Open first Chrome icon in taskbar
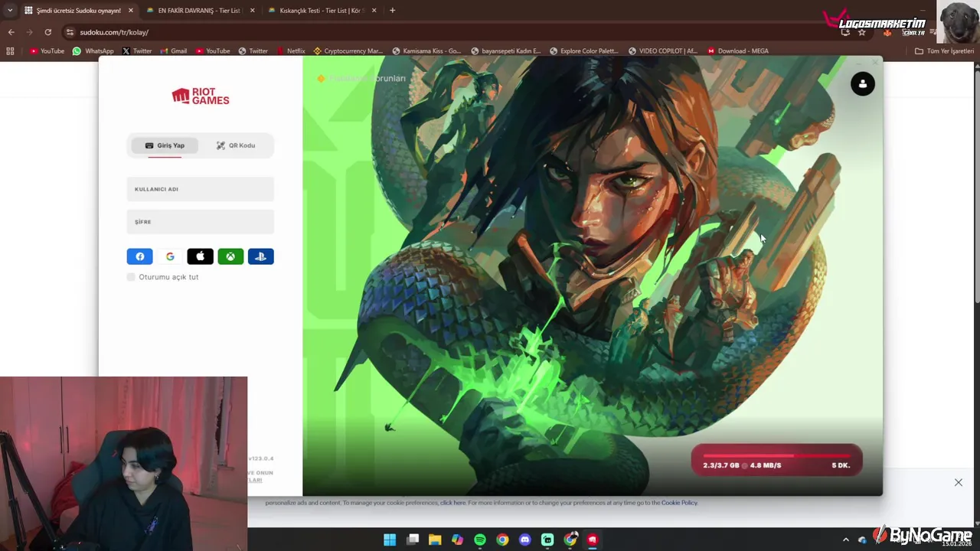 click(x=502, y=540)
